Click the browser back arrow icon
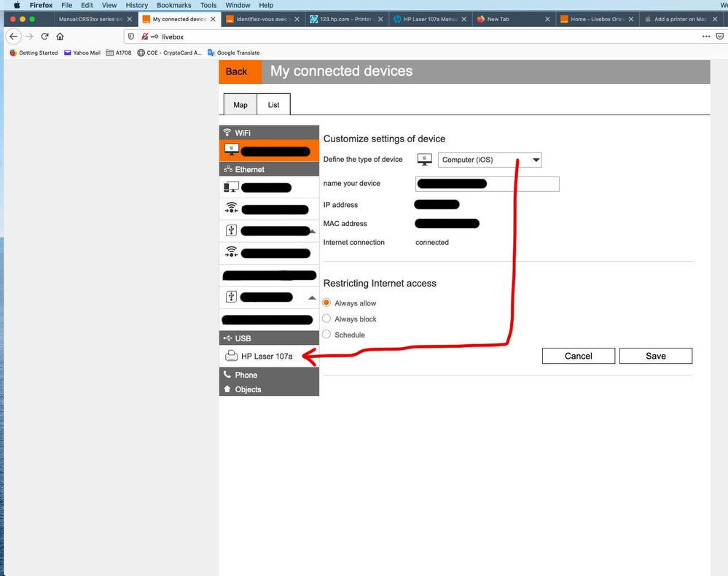The width and height of the screenshot is (728, 576). coord(12,36)
